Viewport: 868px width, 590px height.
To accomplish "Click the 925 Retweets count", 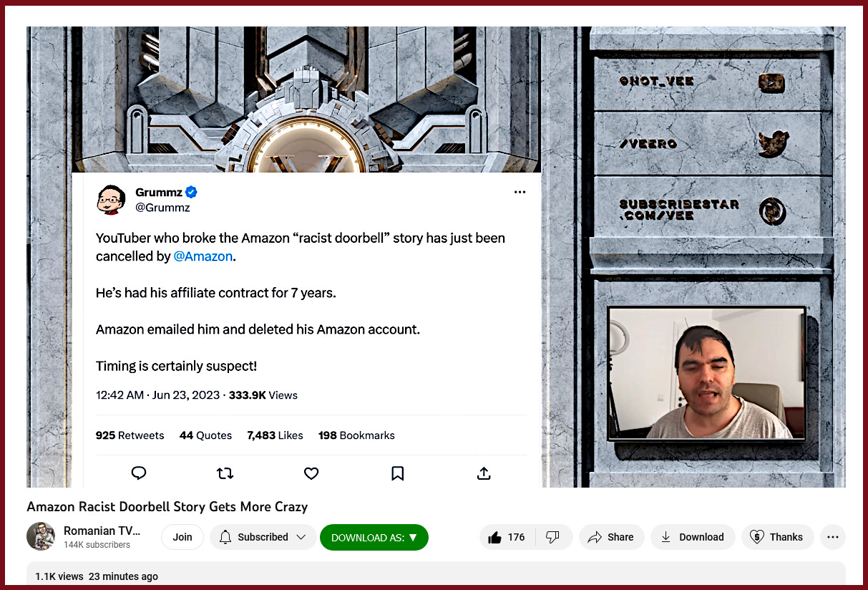I will [130, 435].
